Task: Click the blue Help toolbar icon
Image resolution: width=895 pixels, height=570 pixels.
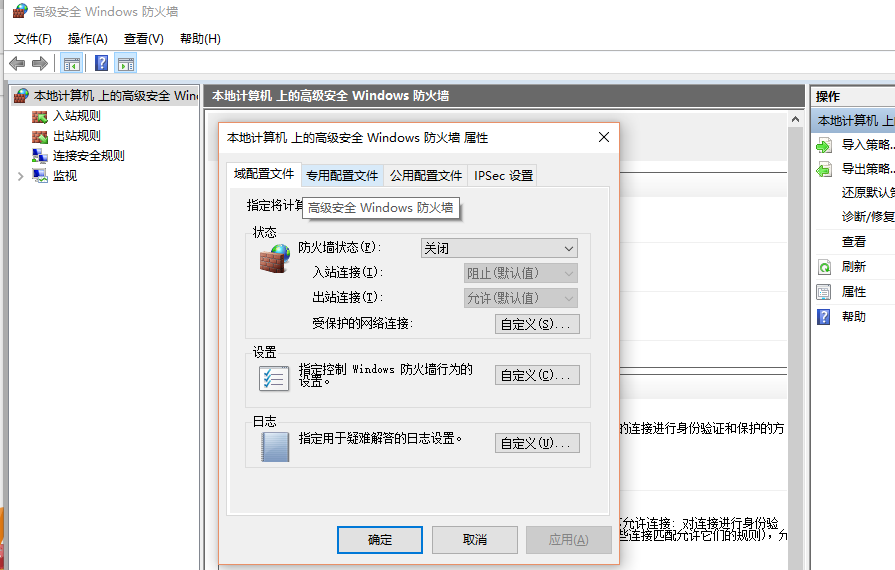Action: [101, 63]
